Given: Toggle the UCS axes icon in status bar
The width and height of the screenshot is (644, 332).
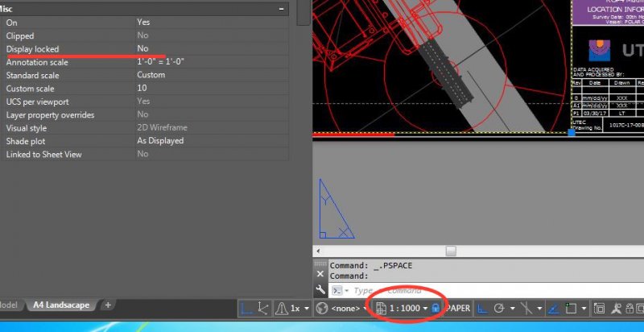Looking at the screenshot, I should pos(263,308).
